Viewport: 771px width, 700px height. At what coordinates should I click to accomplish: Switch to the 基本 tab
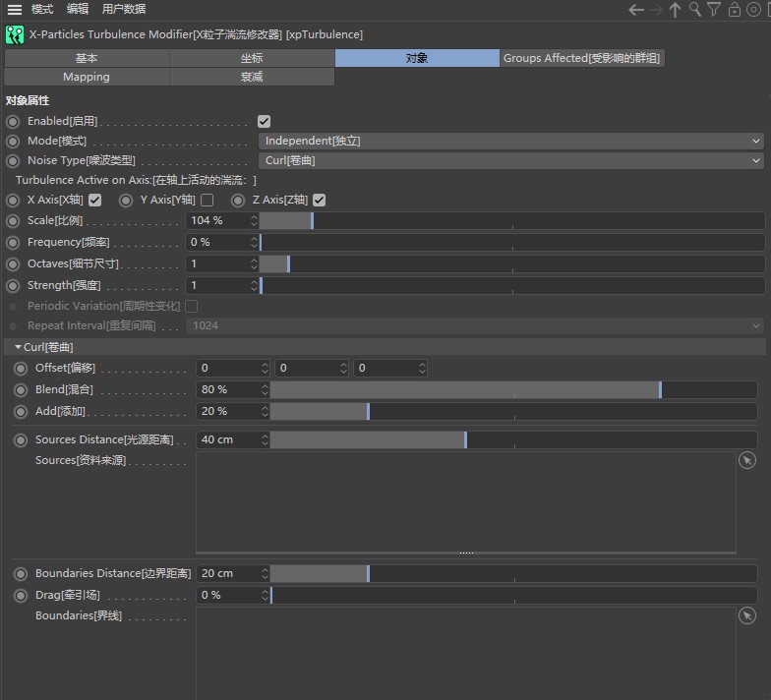point(87,58)
